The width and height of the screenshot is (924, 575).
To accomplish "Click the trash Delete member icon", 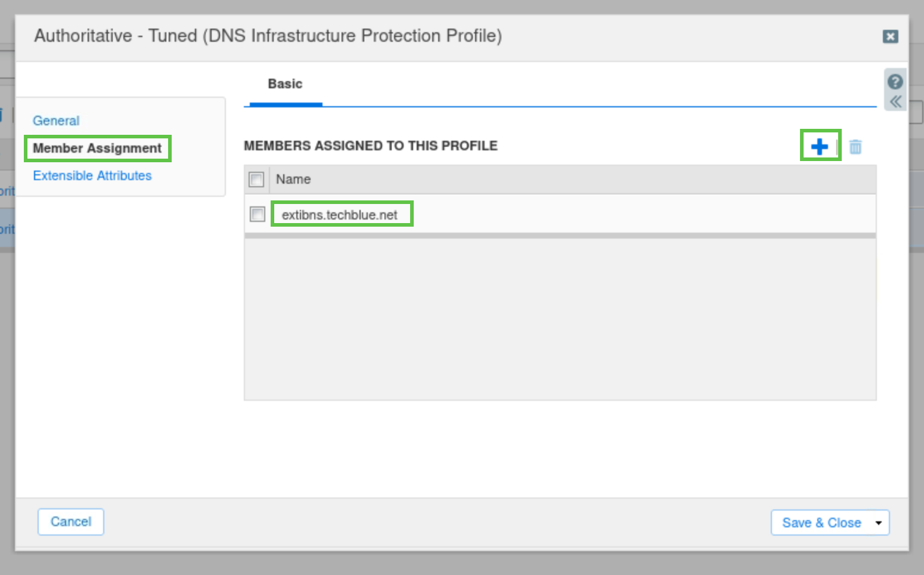I will point(855,147).
